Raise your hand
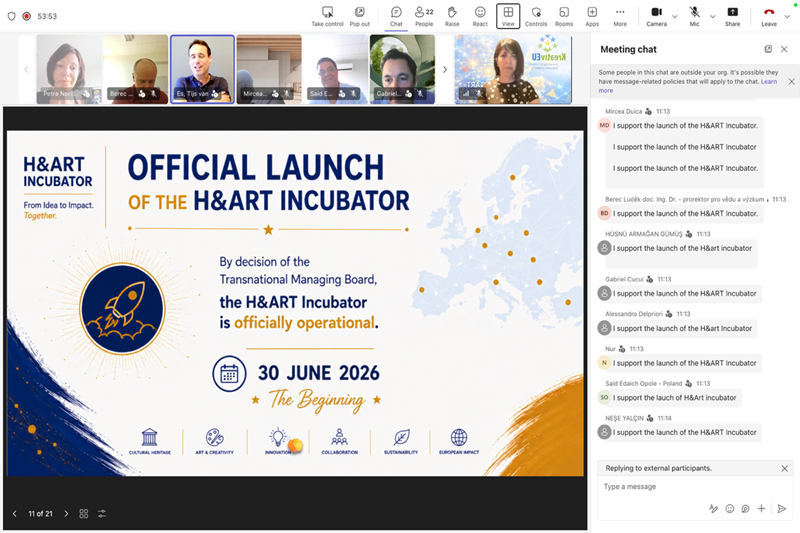This screenshot has height=533, width=800. [x=452, y=16]
